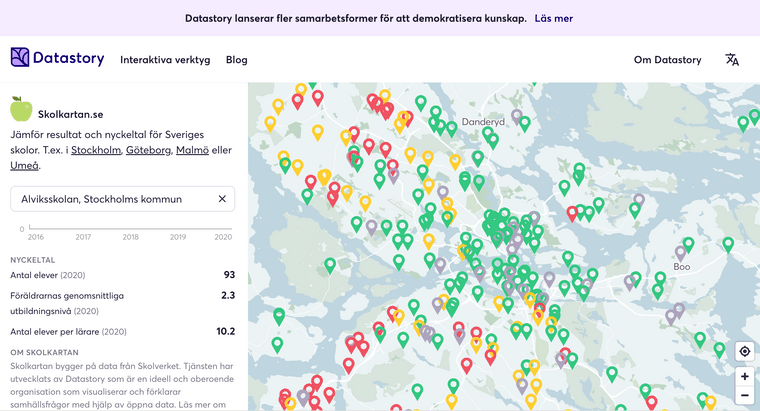
Task: Open the Om Datastory page
Action: pos(667,60)
